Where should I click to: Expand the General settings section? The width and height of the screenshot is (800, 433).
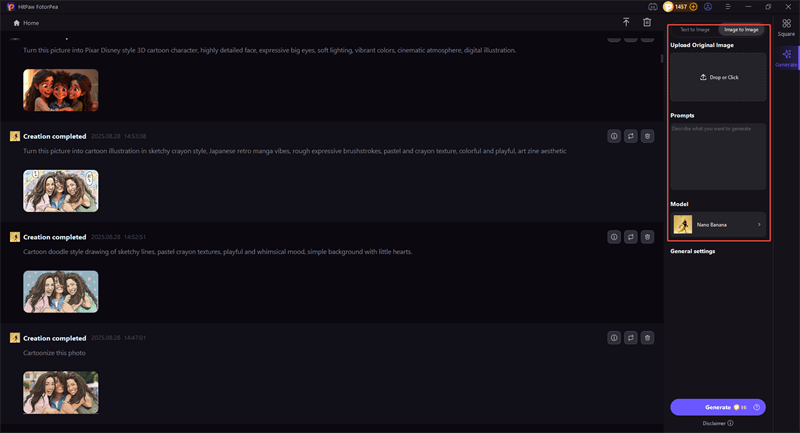pyautogui.click(x=692, y=251)
